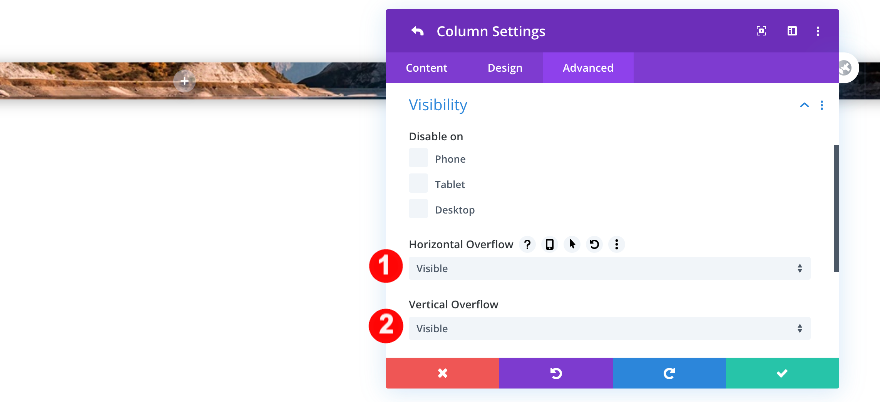Reset Horizontal Overflow with the undo icon

point(594,244)
